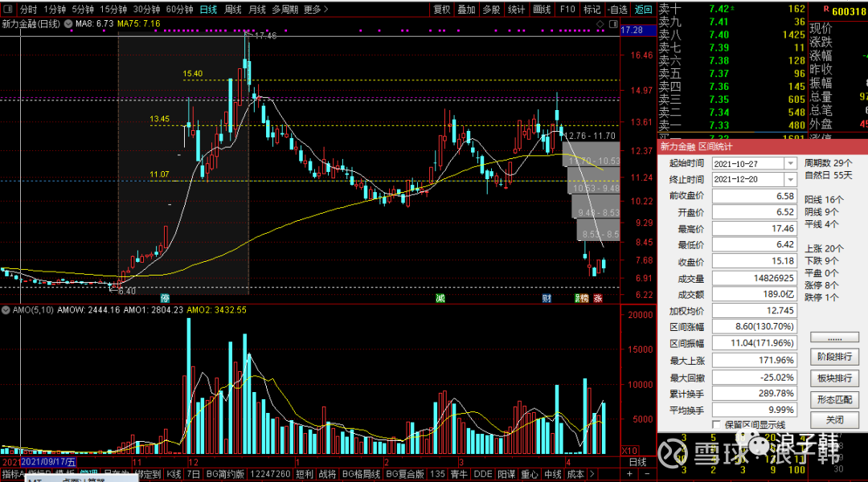Click the 标记 mark button

pos(592,10)
